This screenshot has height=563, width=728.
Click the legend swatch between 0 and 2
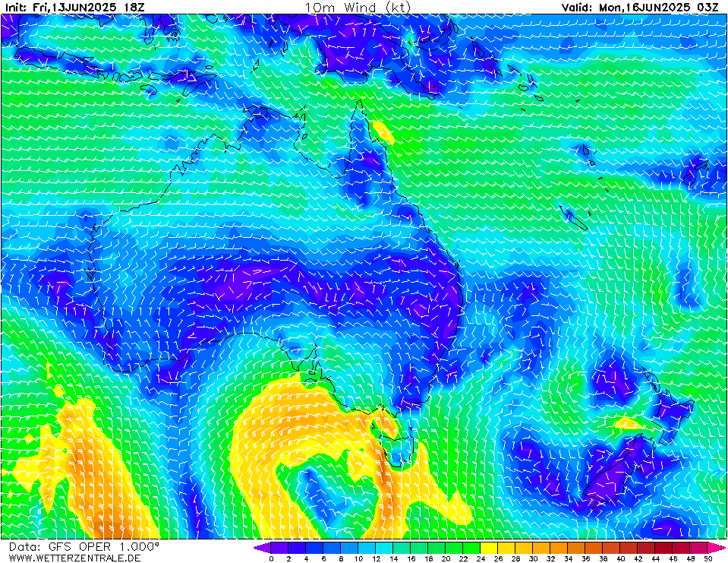click(279, 548)
